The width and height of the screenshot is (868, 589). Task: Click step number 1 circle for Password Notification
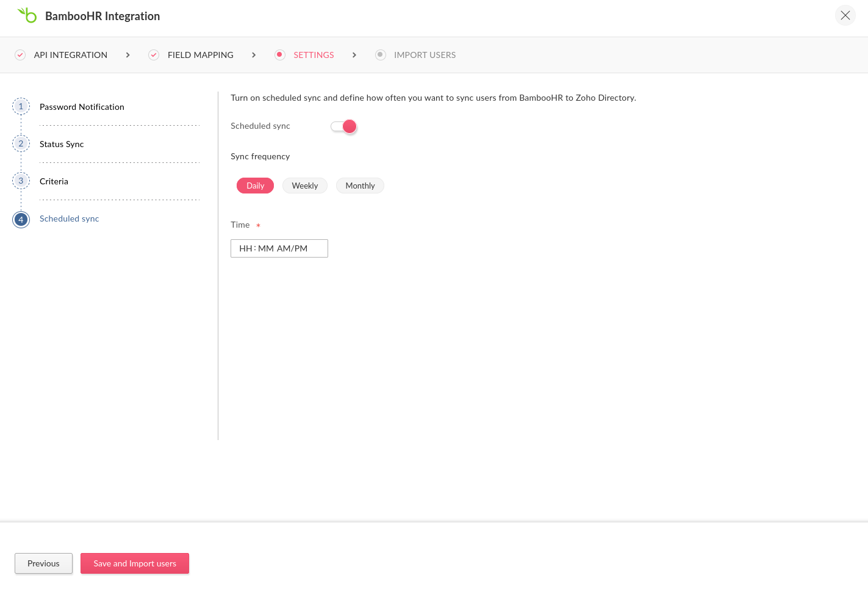(x=21, y=106)
